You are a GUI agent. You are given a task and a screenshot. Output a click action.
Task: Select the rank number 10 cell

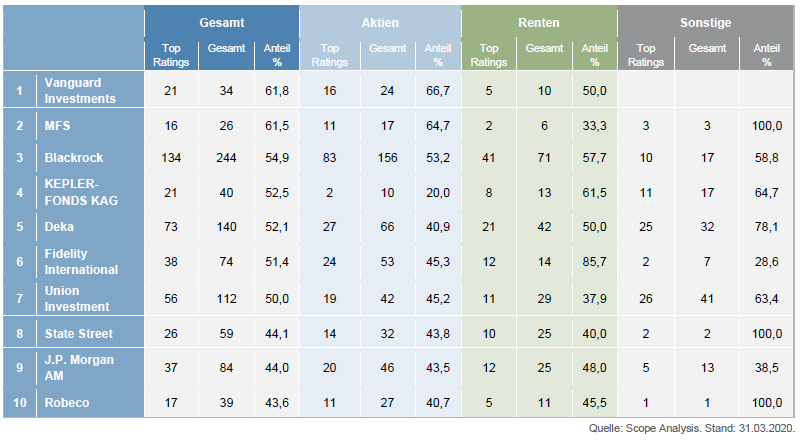[19, 403]
